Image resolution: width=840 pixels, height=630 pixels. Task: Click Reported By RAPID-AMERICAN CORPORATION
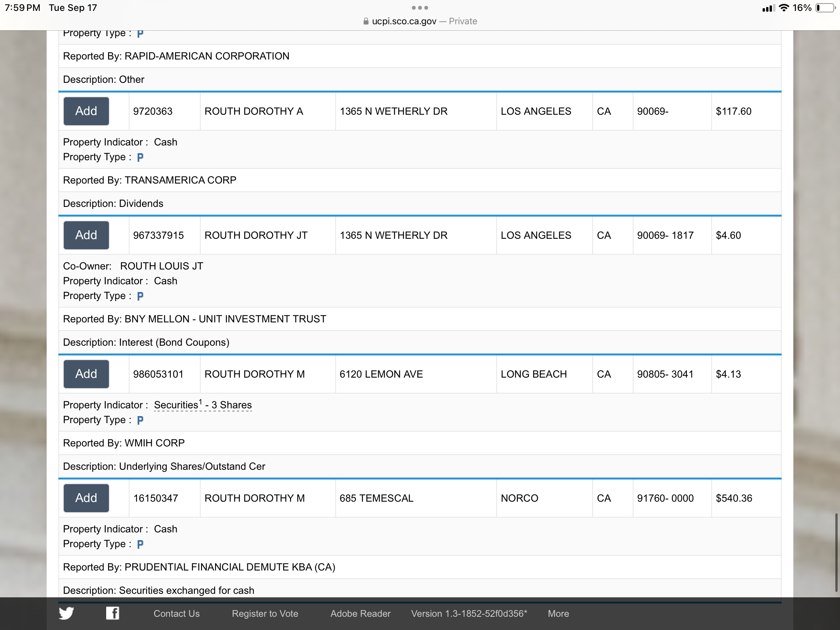click(176, 56)
